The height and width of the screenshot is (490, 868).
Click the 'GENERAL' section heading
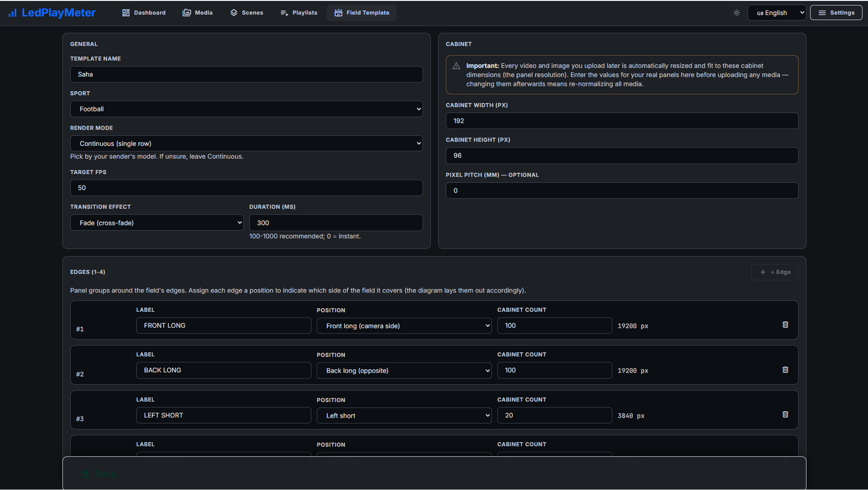point(84,44)
